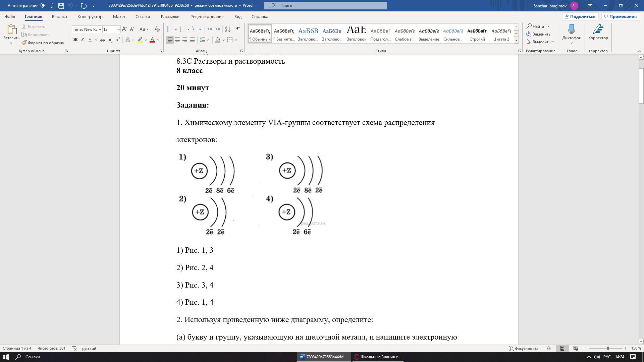Open the font name dropdown Times New Roman
The height and width of the screenshot is (362, 644).
pyautogui.click(x=87, y=29)
